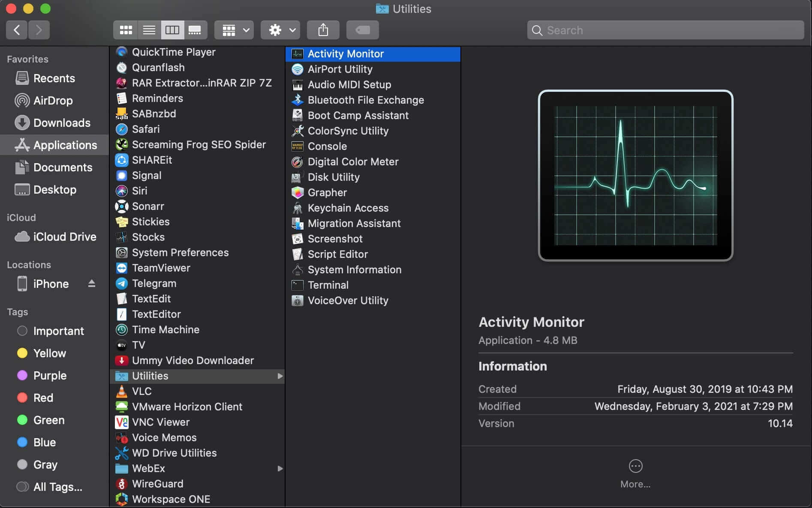Click the All Tags... item
812x508 pixels.
pos(54,487)
